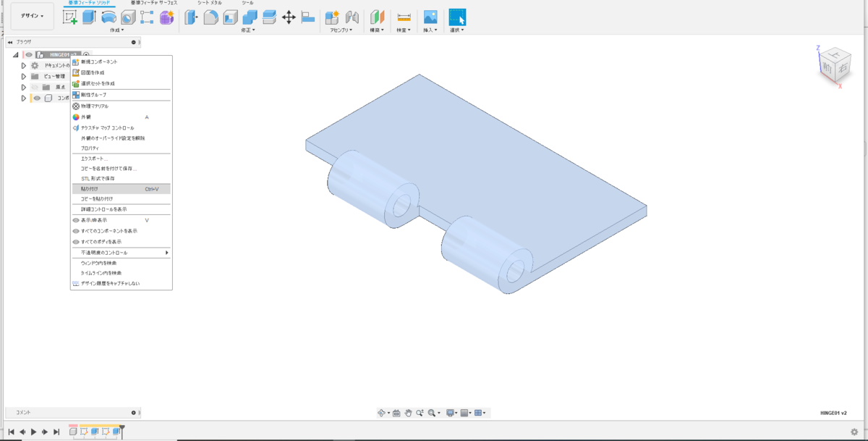
Task: Choose 外観 appearance menu entry
Action: 122,117
